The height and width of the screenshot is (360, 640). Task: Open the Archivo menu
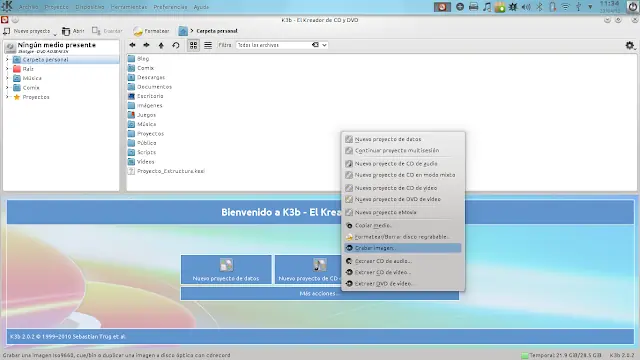(28, 7)
